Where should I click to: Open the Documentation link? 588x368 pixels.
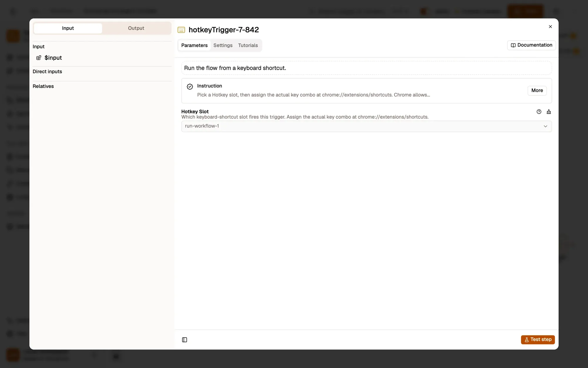coord(531,45)
